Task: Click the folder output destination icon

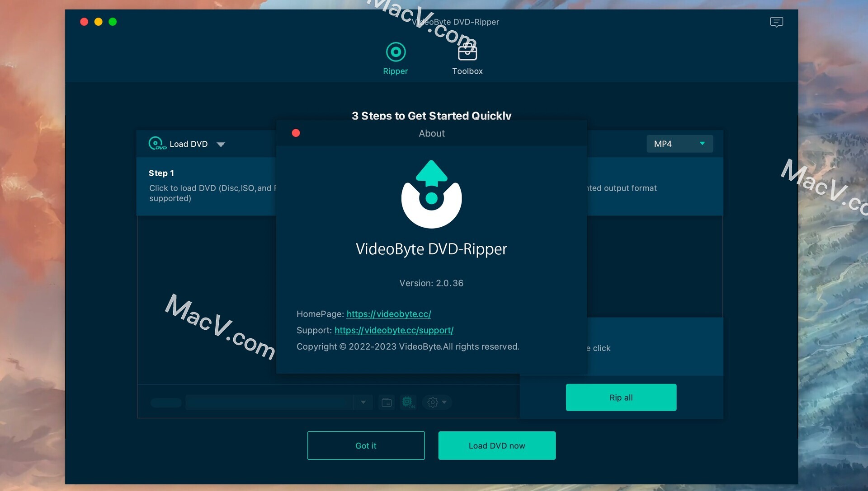Action: click(387, 402)
